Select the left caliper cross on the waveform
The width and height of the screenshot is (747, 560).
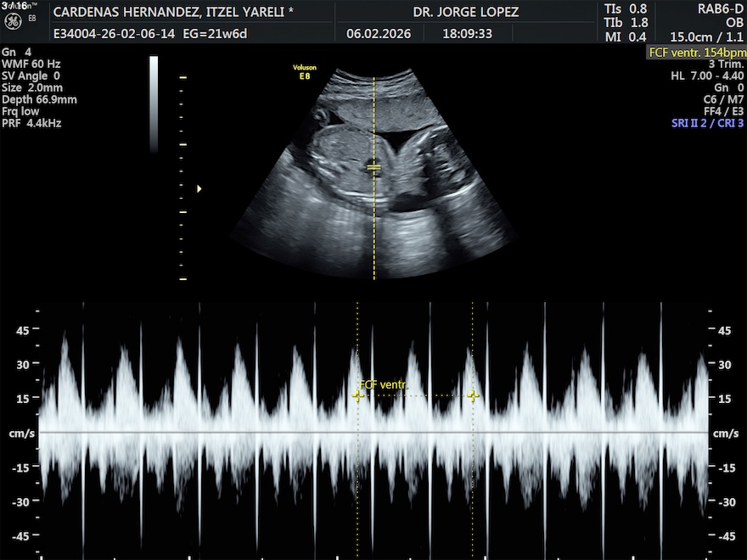coord(358,395)
